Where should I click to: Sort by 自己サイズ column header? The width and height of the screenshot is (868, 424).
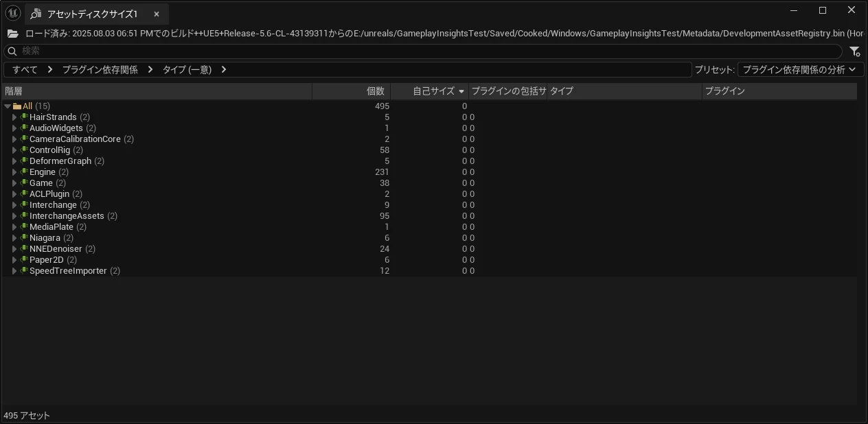(x=430, y=91)
